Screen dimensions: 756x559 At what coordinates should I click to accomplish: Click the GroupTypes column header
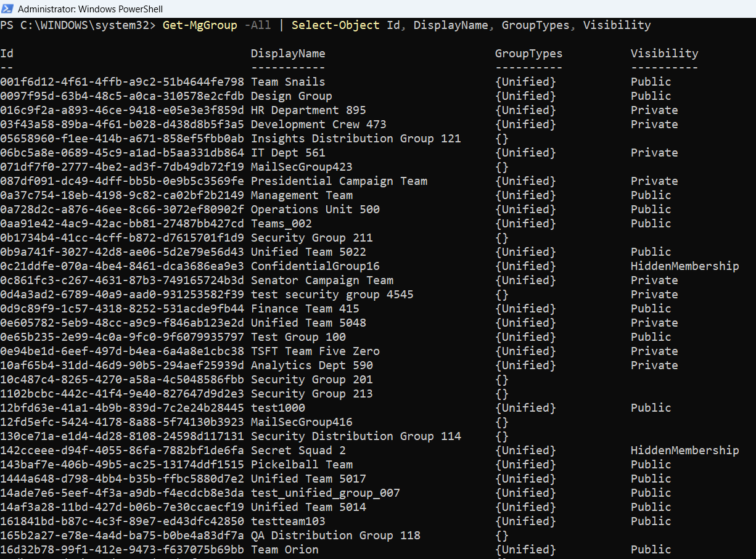pos(528,54)
